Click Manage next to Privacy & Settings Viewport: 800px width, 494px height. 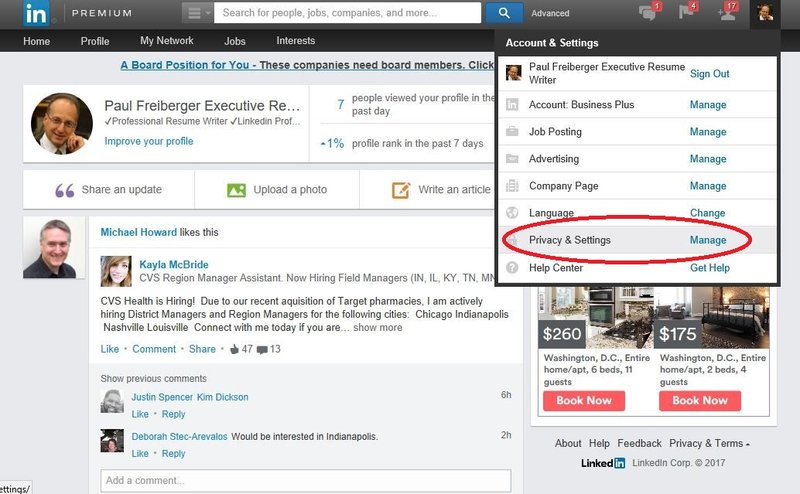point(708,240)
